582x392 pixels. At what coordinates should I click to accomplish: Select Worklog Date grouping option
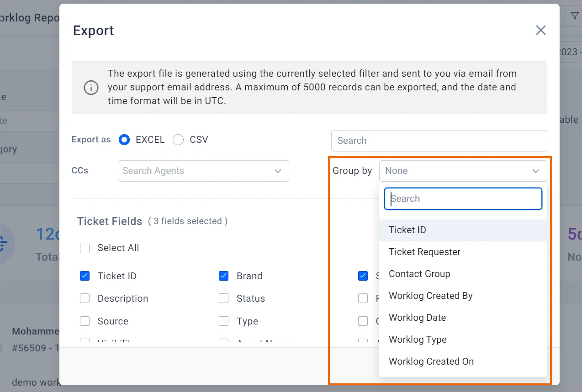pos(417,318)
